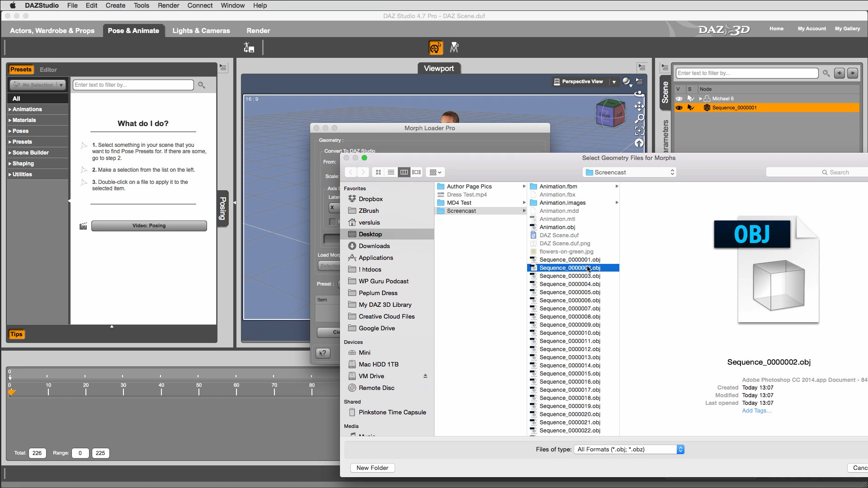This screenshot has height=488, width=868.
Task: Click Scene pane filter search icon
Action: click(826, 73)
